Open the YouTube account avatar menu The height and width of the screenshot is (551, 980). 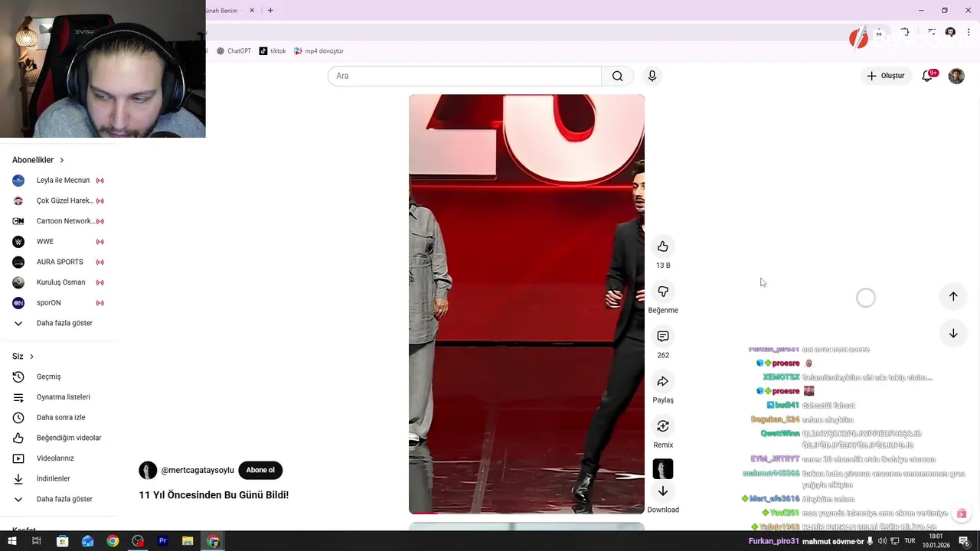tap(956, 76)
